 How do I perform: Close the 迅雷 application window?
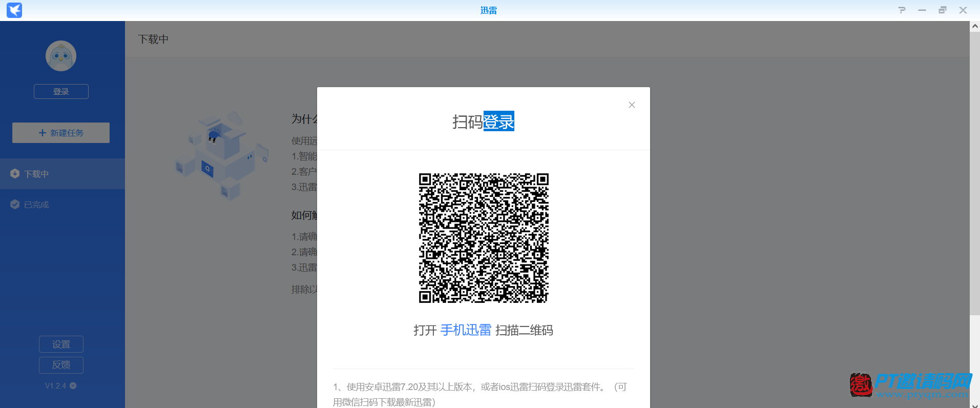(963, 10)
